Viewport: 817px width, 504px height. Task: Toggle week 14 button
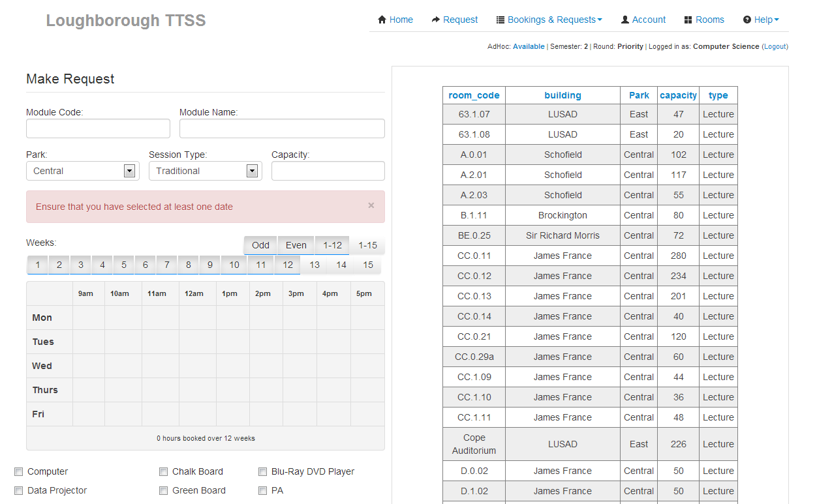pos(341,265)
